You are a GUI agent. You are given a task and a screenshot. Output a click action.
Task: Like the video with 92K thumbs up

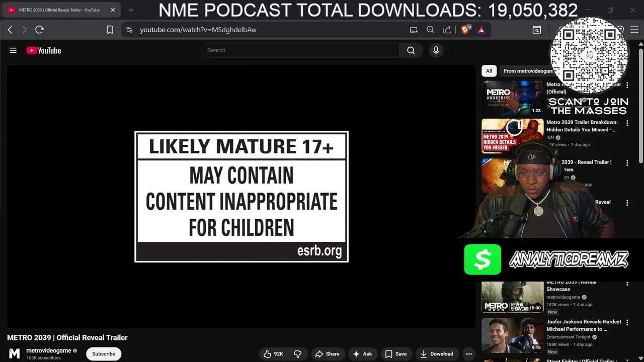273,354
